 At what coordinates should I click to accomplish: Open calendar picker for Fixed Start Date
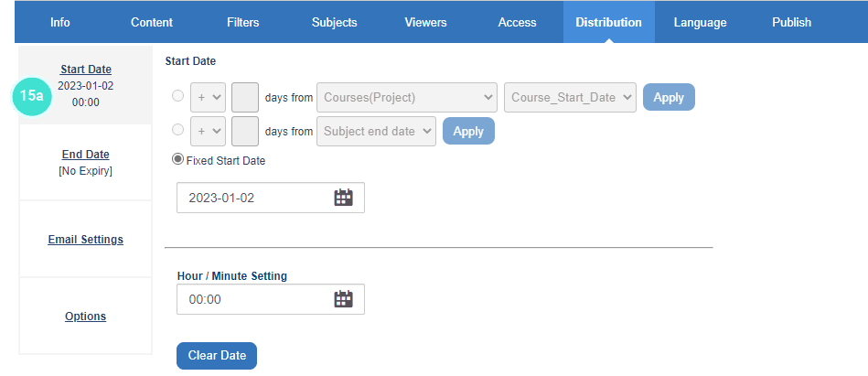tap(343, 198)
